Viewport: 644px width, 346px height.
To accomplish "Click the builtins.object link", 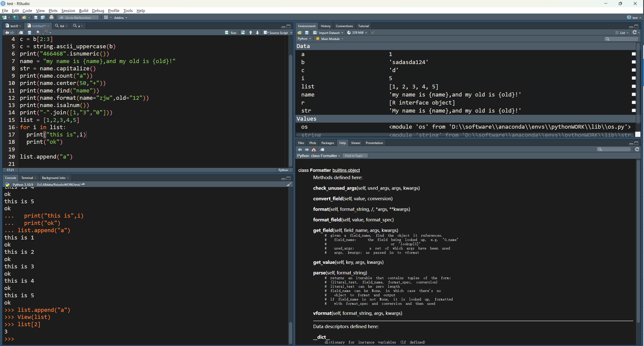I will [x=346, y=170].
